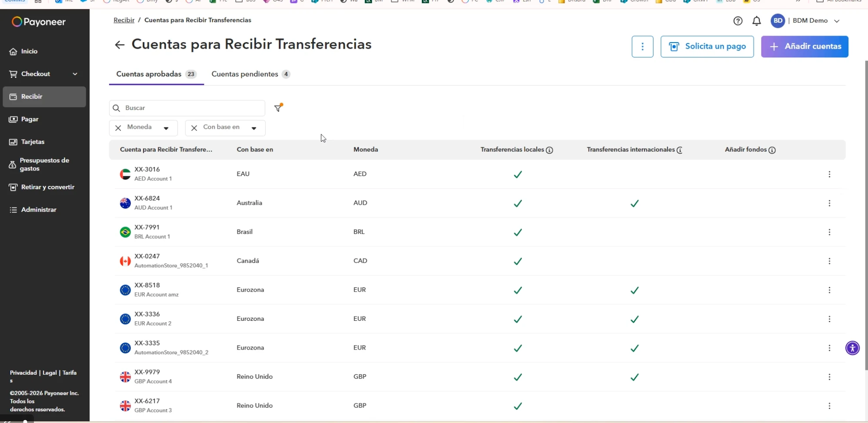
Task: Open the help question mark icon
Action: (738, 21)
